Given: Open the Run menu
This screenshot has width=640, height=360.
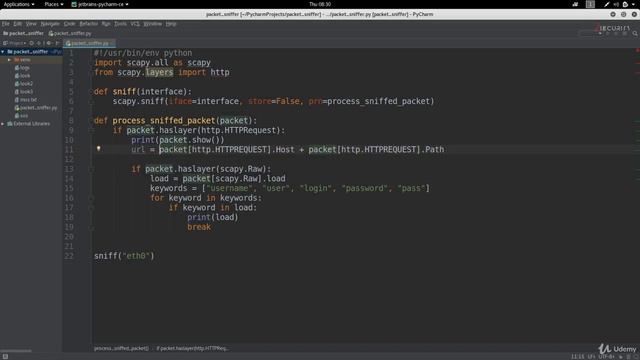Looking at the screenshot, I should coord(106,24).
